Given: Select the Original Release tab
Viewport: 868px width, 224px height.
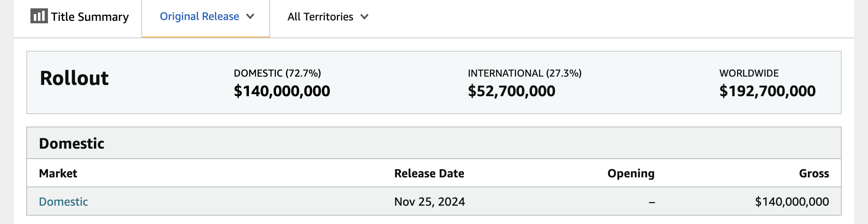Looking at the screenshot, I should (206, 17).
